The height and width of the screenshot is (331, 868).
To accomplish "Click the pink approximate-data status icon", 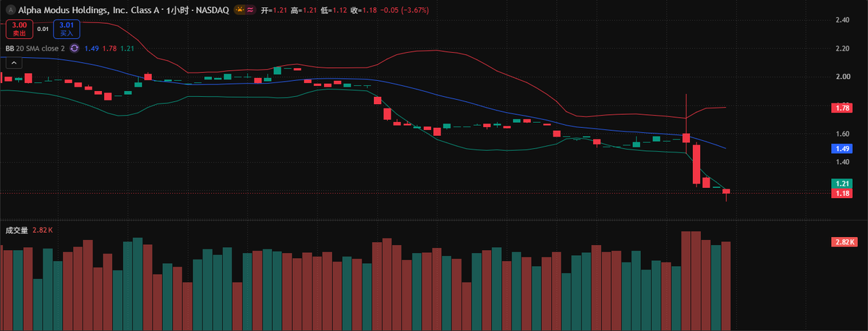I will coord(250,9).
